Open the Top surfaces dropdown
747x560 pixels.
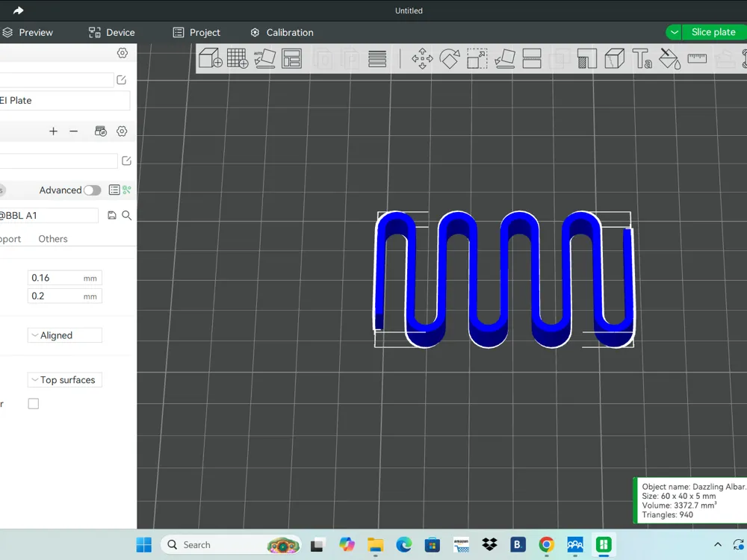click(65, 380)
